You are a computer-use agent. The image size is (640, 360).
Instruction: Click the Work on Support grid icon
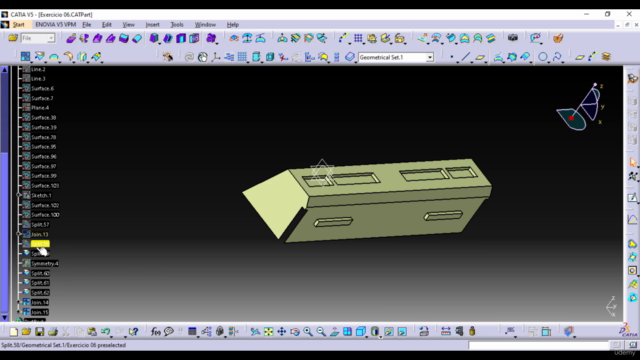242,57
